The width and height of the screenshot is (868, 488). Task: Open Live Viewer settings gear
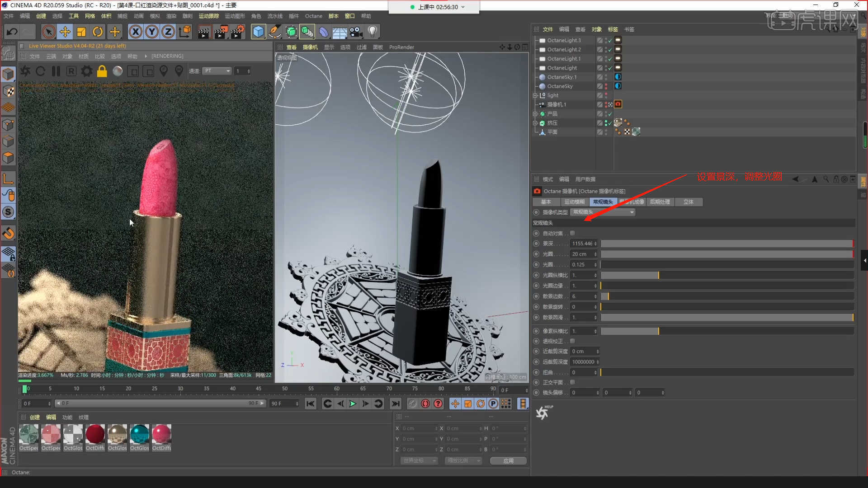87,71
